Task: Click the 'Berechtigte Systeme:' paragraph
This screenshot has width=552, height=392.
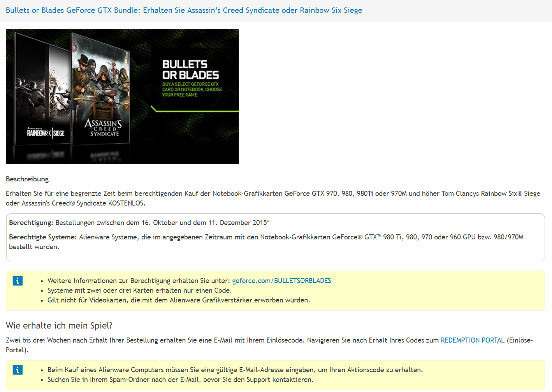Action: [x=266, y=242]
